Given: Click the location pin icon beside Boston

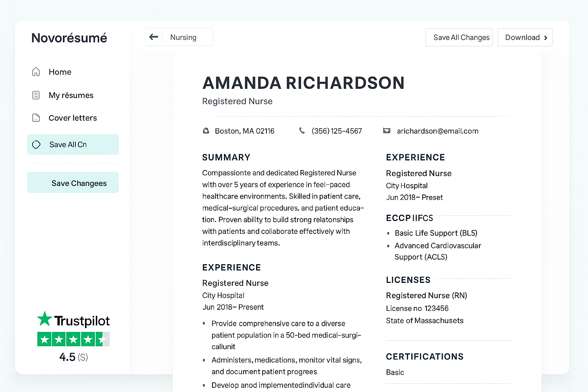Looking at the screenshot, I should click(206, 131).
